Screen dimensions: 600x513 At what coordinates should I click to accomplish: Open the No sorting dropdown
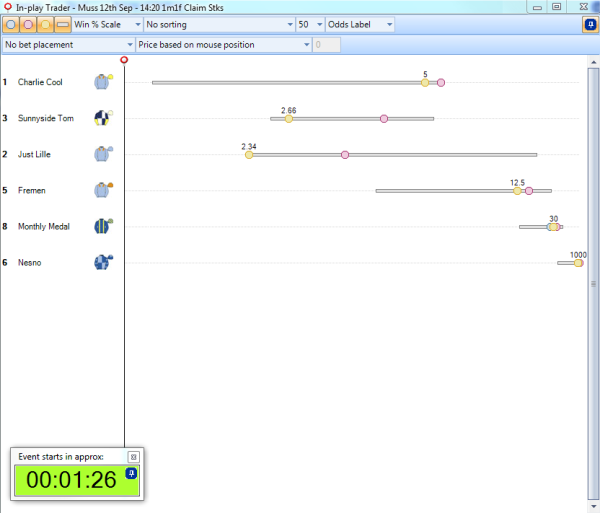pyautogui.click(x=217, y=24)
